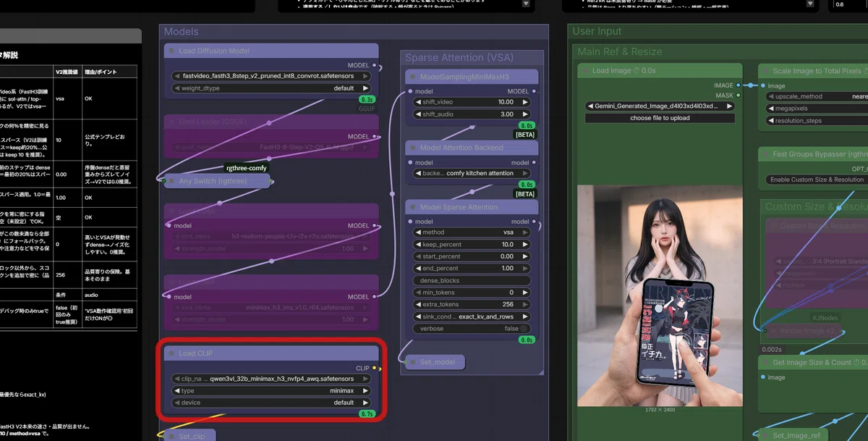Click the Model Sparse Attention node's collapse dot
The width and height of the screenshot is (868, 441).
point(413,207)
